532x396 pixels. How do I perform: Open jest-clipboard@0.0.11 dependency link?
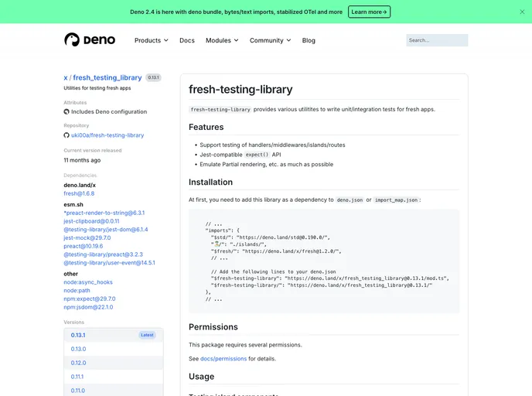(x=91, y=221)
